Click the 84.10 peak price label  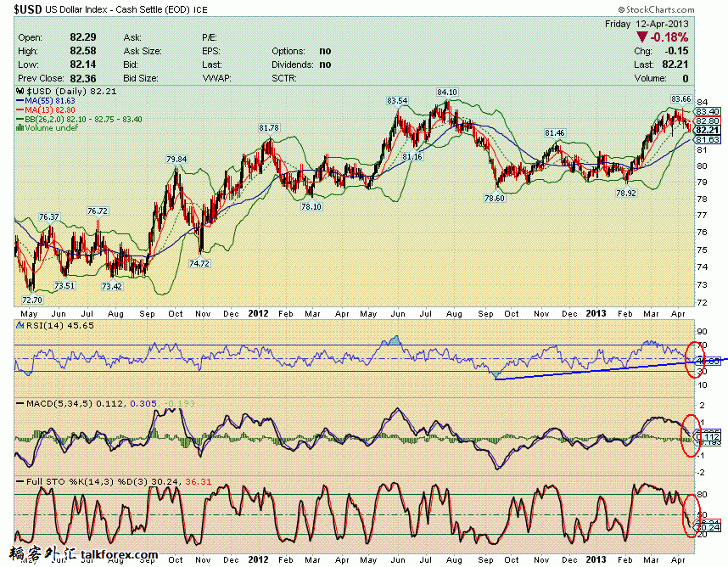coord(446,92)
